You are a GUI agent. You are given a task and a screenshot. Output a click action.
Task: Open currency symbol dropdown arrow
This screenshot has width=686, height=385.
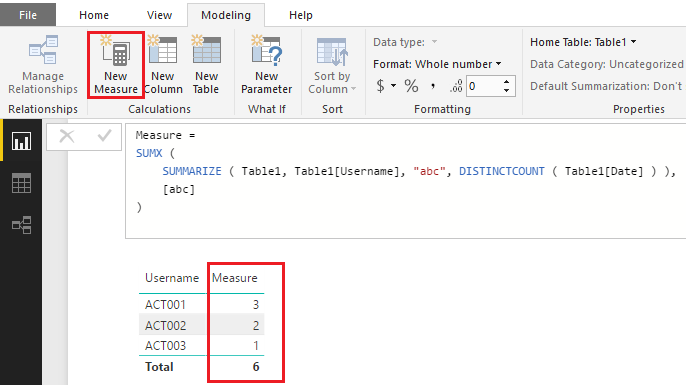(393, 85)
